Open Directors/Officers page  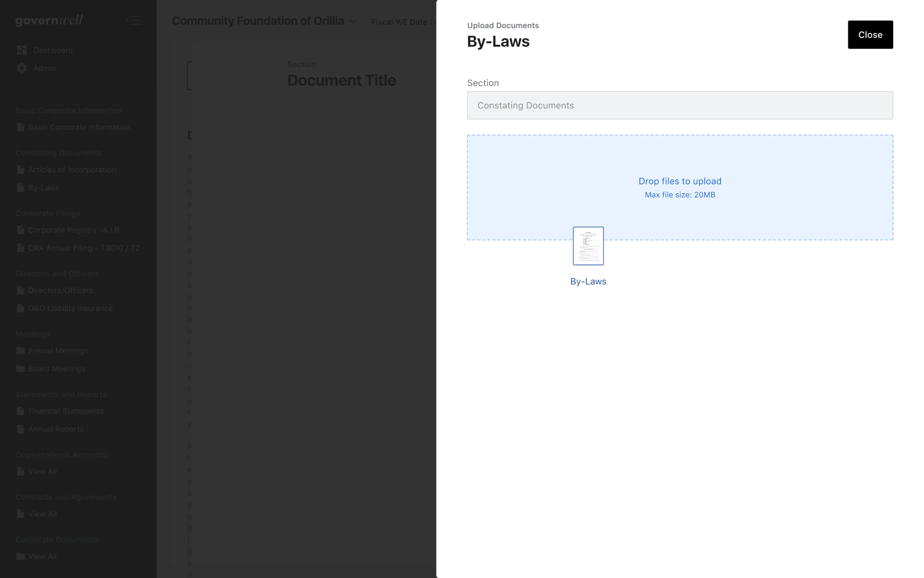pyautogui.click(x=60, y=291)
